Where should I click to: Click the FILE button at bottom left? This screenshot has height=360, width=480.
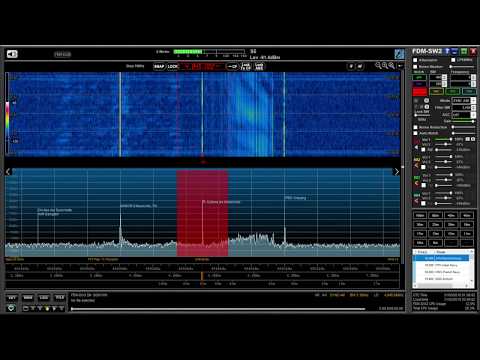60,297
